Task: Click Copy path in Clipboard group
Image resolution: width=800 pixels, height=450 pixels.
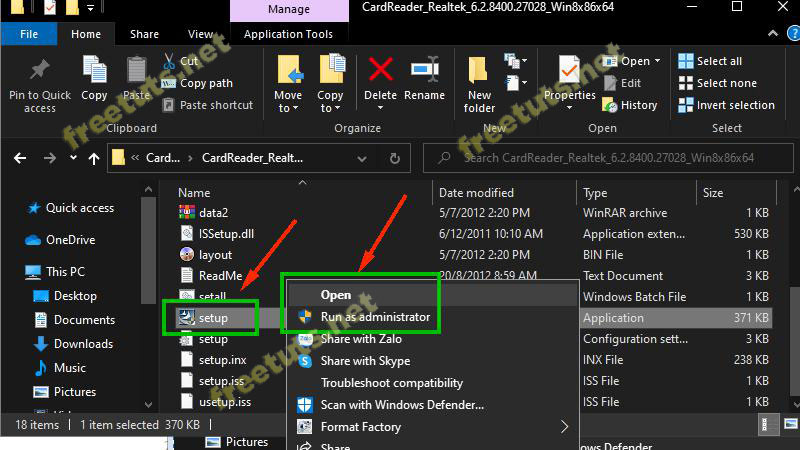Action: (197, 83)
